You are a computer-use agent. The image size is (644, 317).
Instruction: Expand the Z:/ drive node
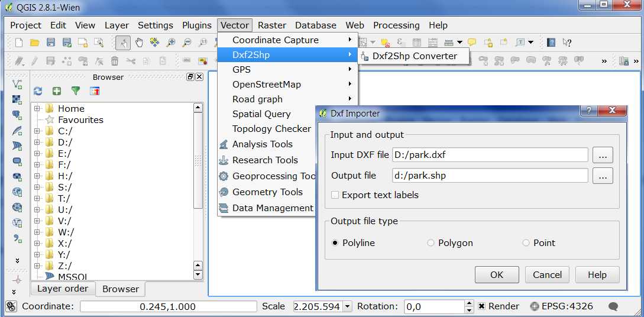pyautogui.click(x=37, y=266)
